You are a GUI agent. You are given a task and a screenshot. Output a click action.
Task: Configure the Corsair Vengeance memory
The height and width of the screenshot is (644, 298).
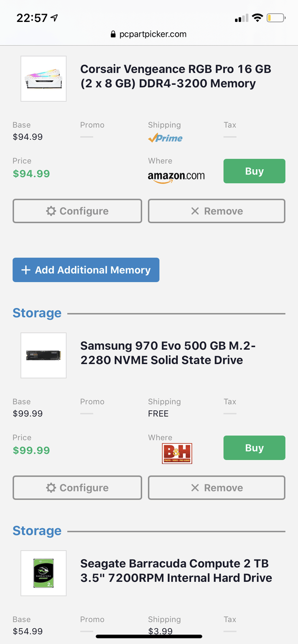[x=77, y=211]
